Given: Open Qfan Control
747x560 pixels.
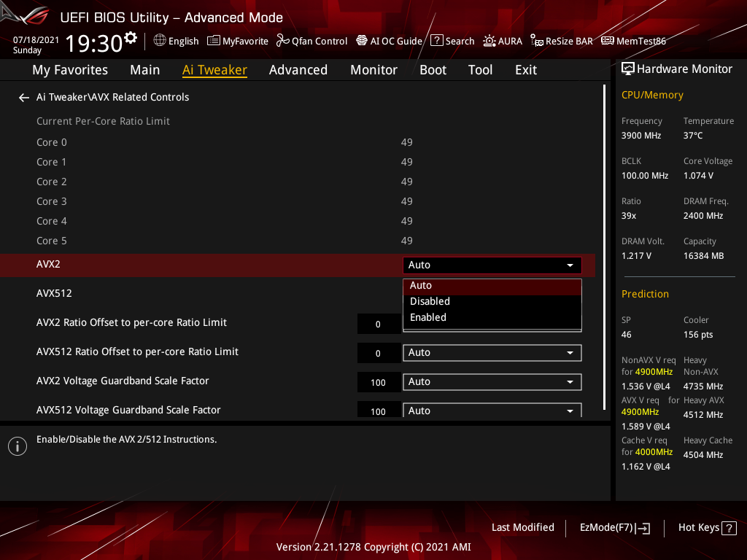Looking at the screenshot, I should point(311,41).
